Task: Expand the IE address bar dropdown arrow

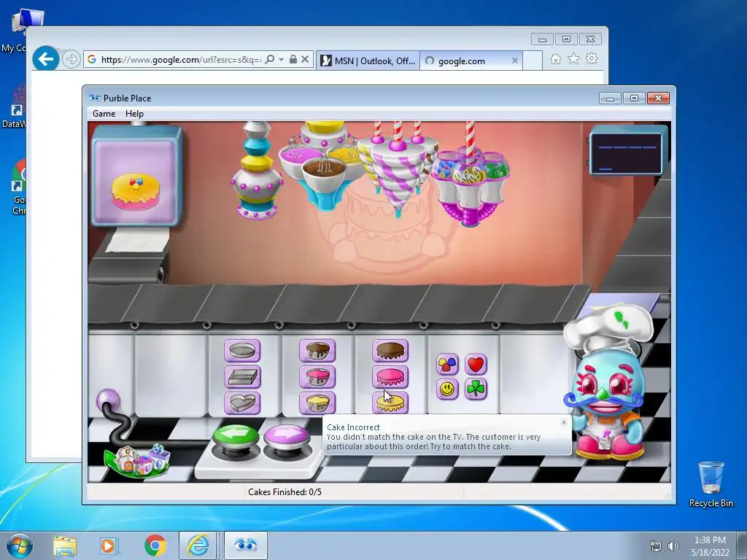Action: click(x=281, y=60)
